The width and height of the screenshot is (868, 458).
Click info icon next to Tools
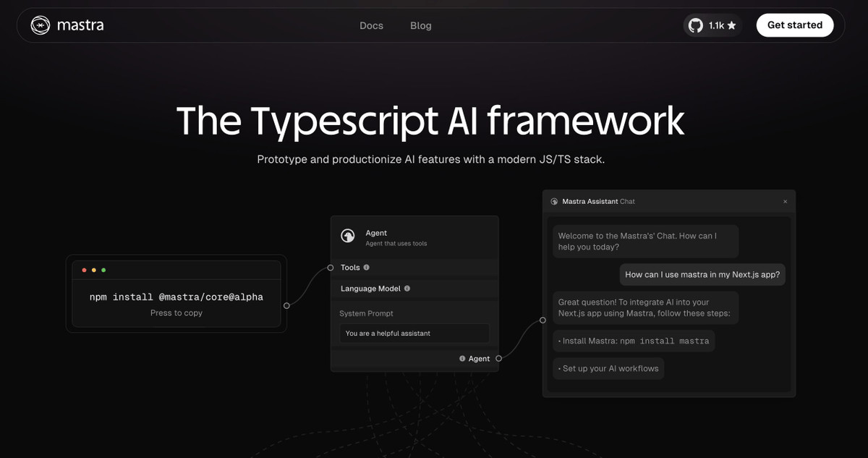click(366, 268)
